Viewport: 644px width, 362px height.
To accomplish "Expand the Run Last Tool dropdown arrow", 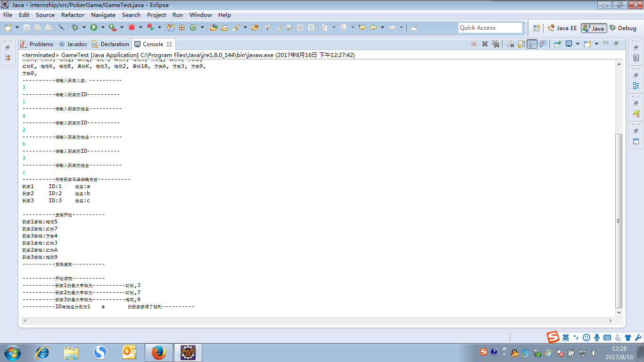I will [122, 28].
